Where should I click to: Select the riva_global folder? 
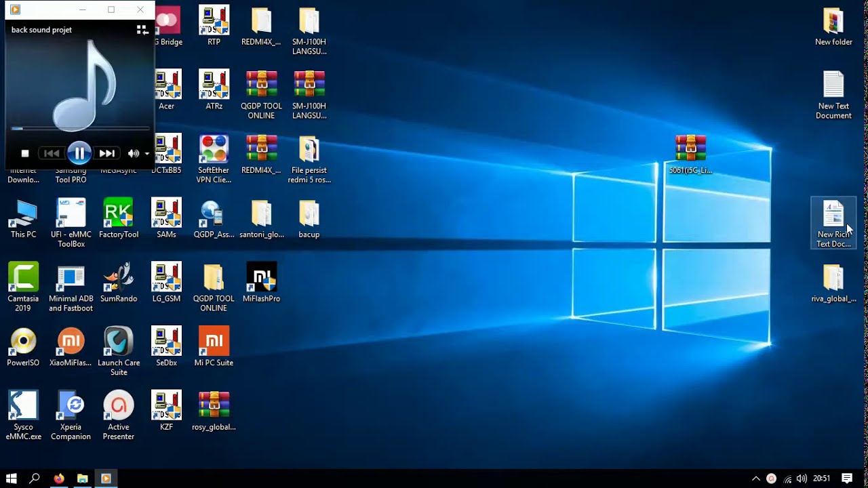pyautogui.click(x=833, y=283)
